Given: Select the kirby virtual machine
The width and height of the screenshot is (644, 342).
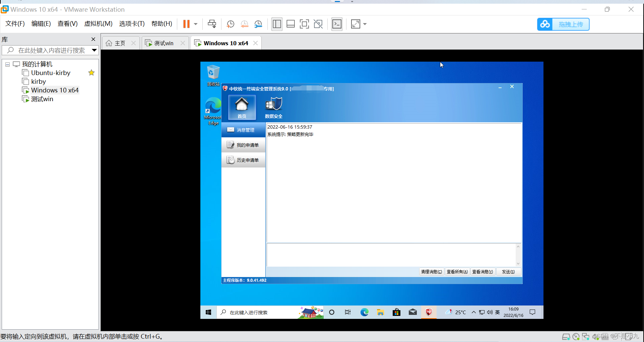Looking at the screenshot, I should pos(38,81).
